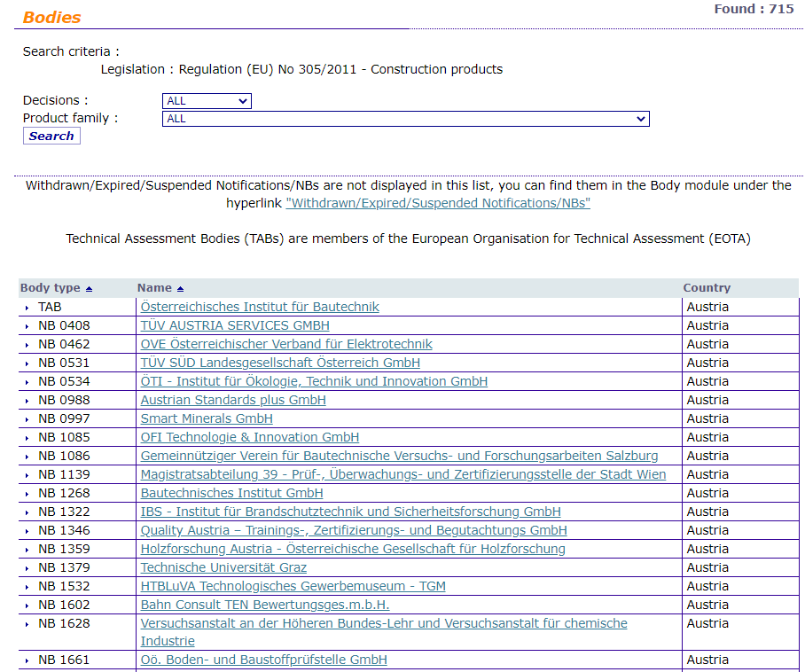The image size is (805, 672).
Task: Expand the NB 0531 row arrow
Action: [x=27, y=363]
